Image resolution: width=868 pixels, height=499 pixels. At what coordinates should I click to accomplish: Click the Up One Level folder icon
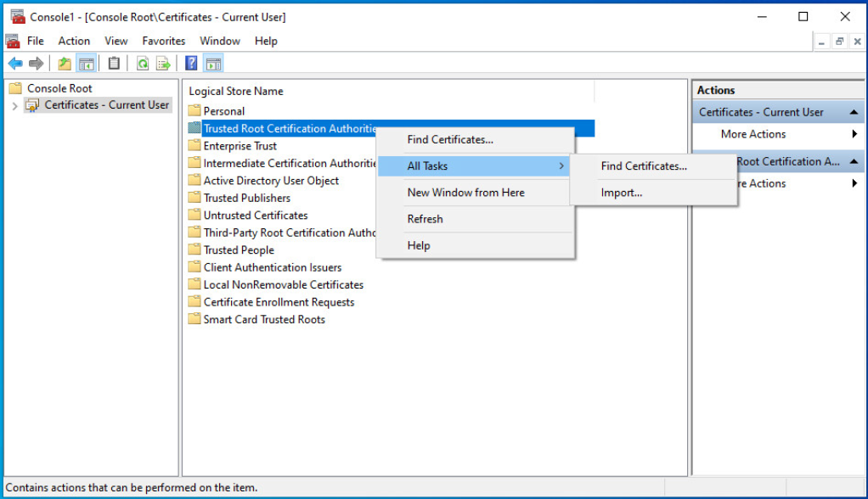[x=65, y=64]
